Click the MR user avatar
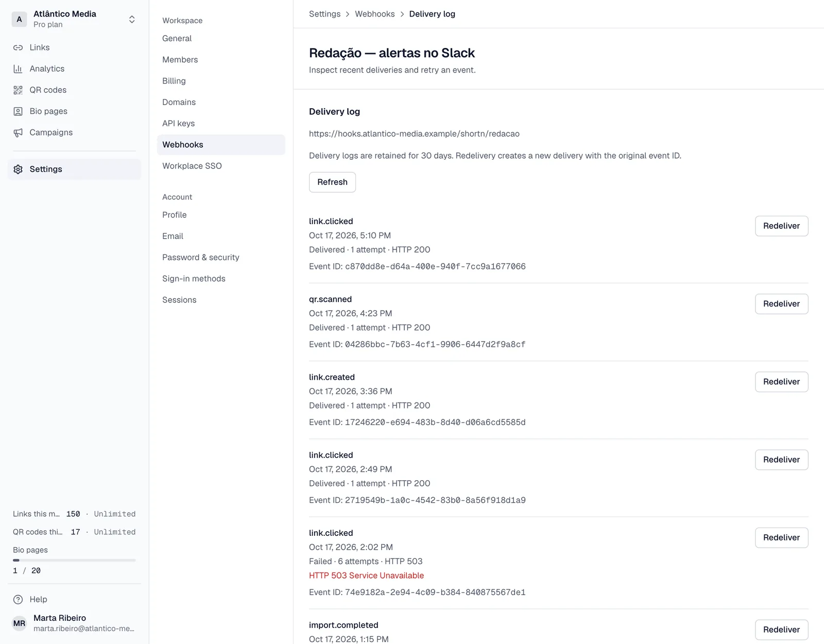 click(20, 623)
